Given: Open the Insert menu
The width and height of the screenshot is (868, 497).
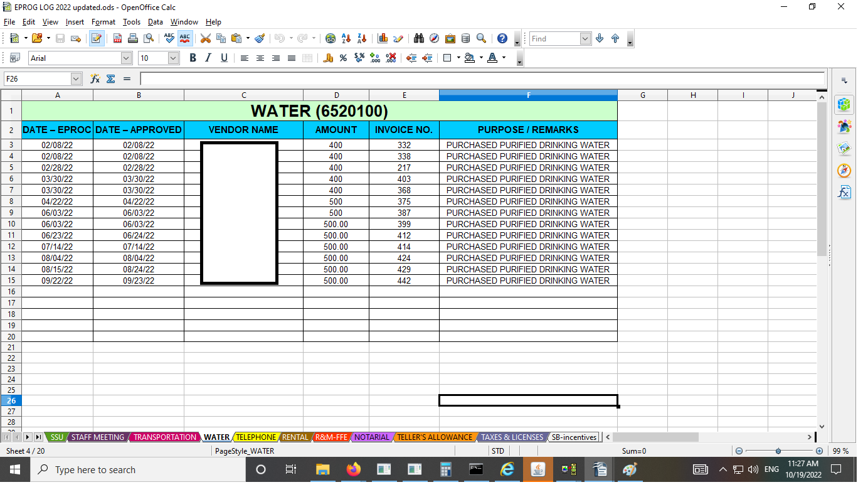Looking at the screenshot, I should [75, 22].
